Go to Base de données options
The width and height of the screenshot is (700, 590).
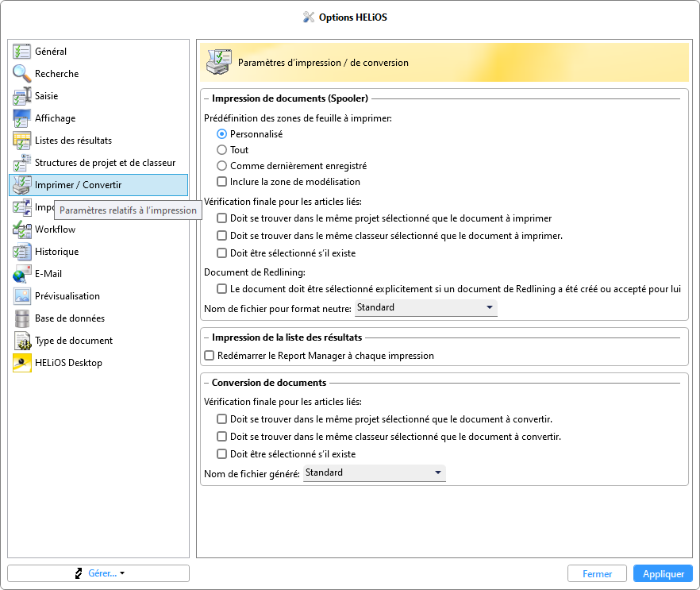pyautogui.click(x=98, y=318)
